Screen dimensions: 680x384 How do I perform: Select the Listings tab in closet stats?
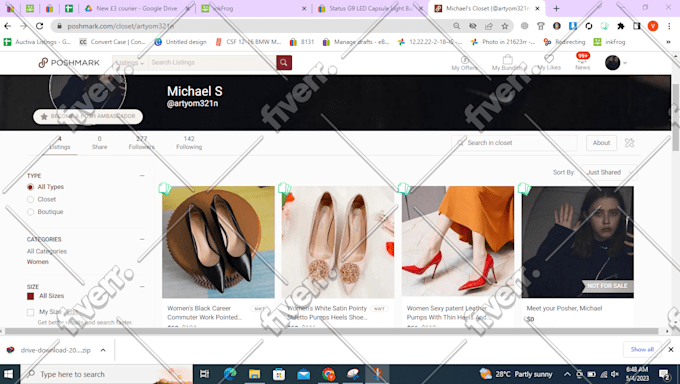60,143
